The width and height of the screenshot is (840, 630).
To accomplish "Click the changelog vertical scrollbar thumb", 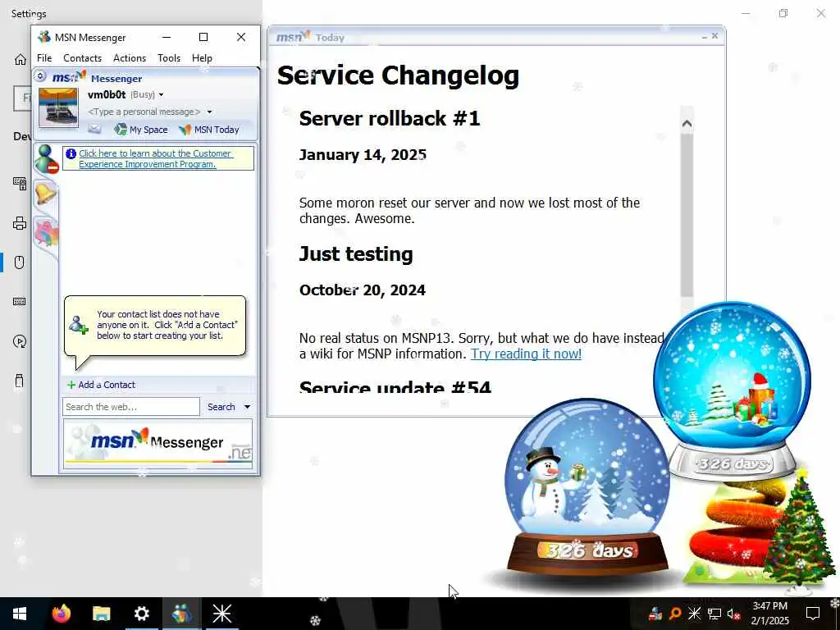I will 687,216.
